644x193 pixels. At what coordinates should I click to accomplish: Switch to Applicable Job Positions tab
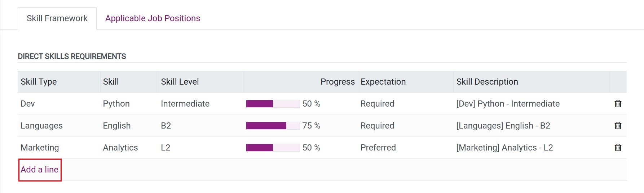tap(153, 18)
